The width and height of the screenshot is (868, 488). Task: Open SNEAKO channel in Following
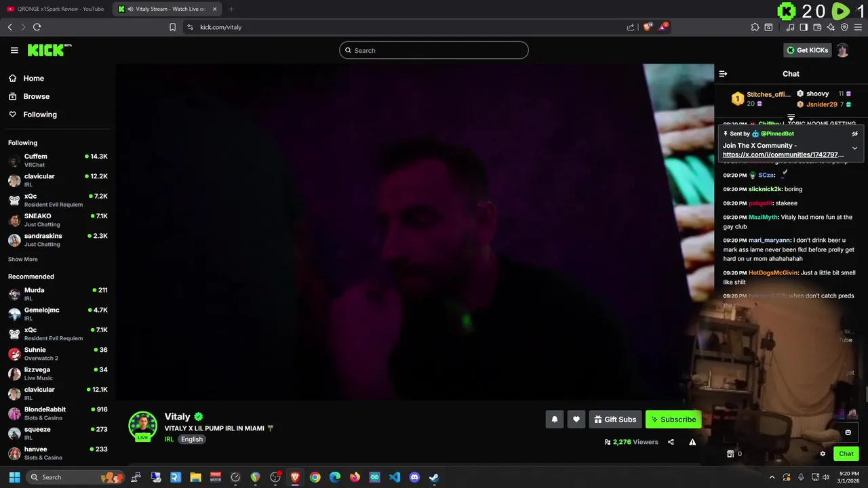click(57, 220)
